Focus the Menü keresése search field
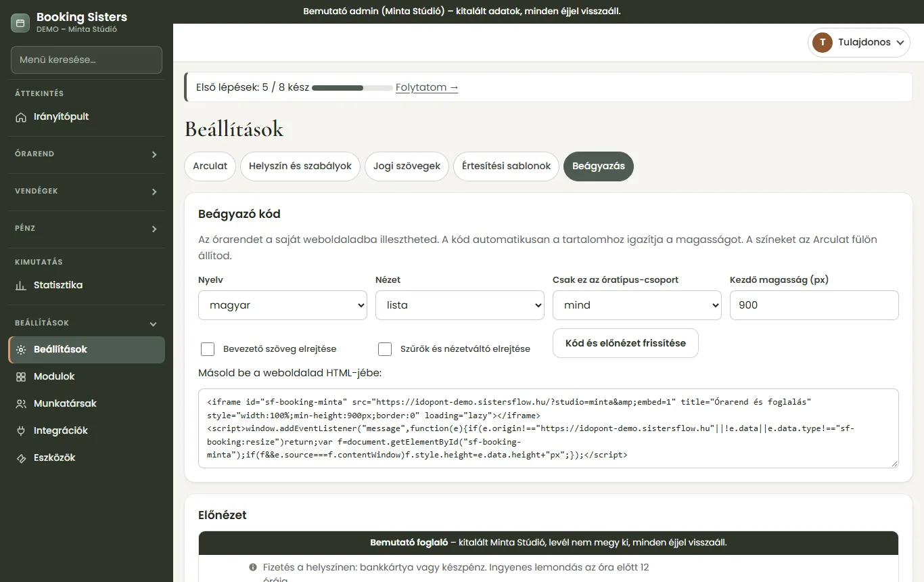The width and height of the screenshot is (924, 582). tap(87, 60)
